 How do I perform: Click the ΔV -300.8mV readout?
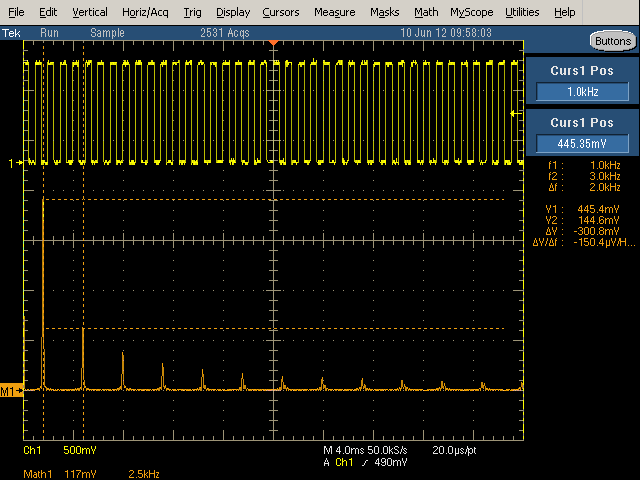[x=582, y=231]
